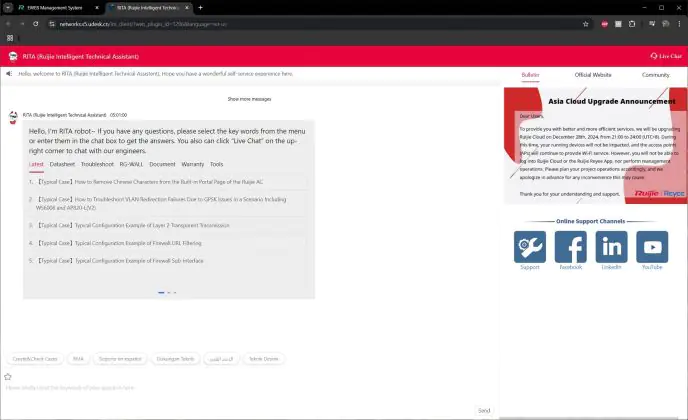Close the RITA browser tab
The image size is (688, 420).
pyautogui.click(x=187, y=8)
